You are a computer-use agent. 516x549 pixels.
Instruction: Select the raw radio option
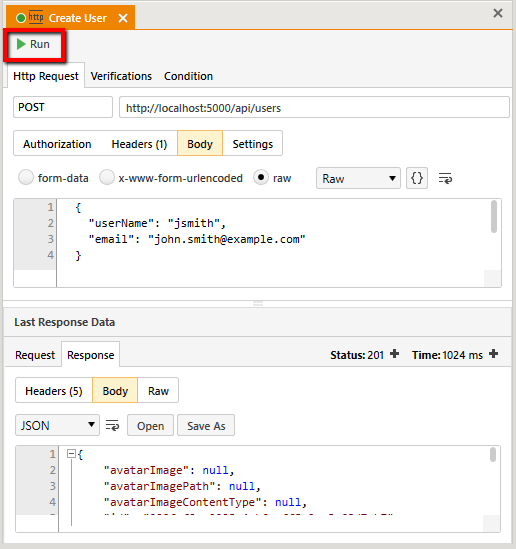click(261, 177)
